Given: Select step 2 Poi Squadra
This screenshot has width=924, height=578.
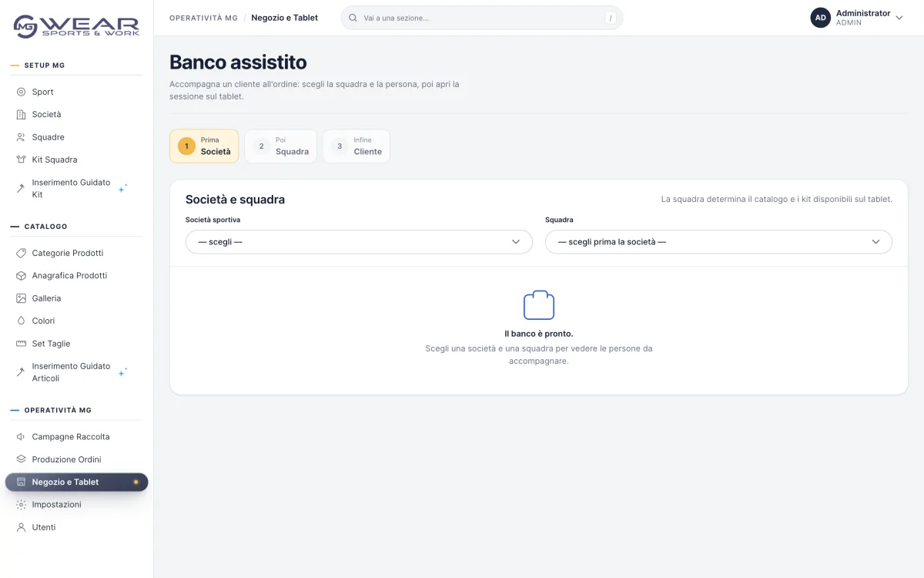Looking at the screenshot, I should click(x=281, y=146).
